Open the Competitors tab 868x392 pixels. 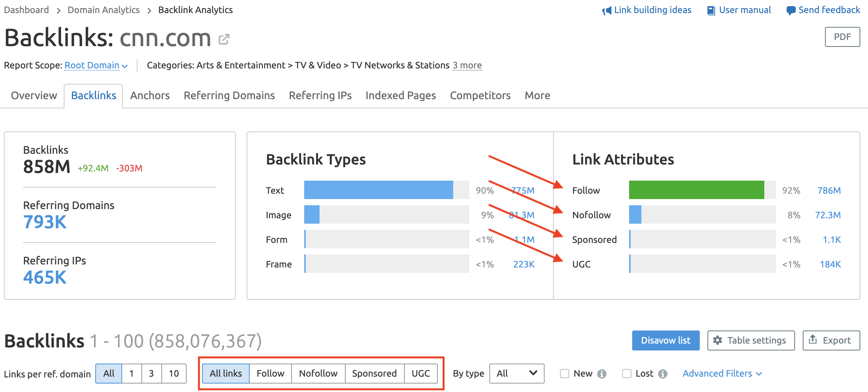click(x=480, y=95)
